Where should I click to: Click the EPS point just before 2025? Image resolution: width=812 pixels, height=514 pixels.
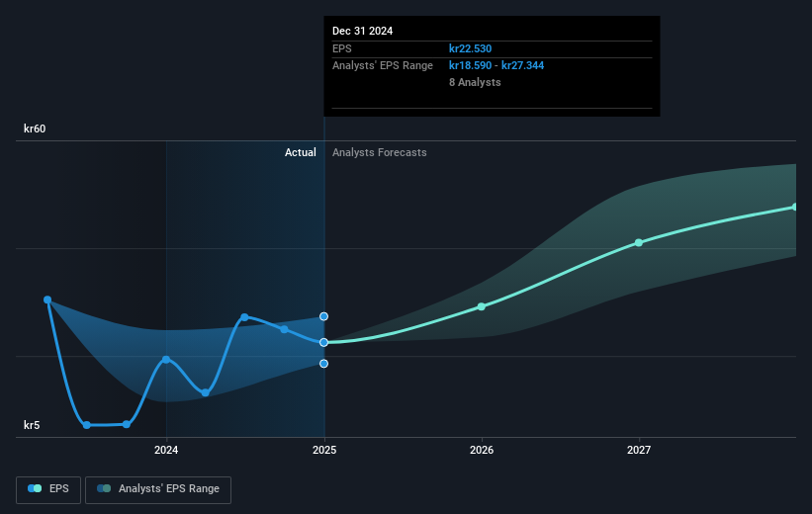point(284,329)
